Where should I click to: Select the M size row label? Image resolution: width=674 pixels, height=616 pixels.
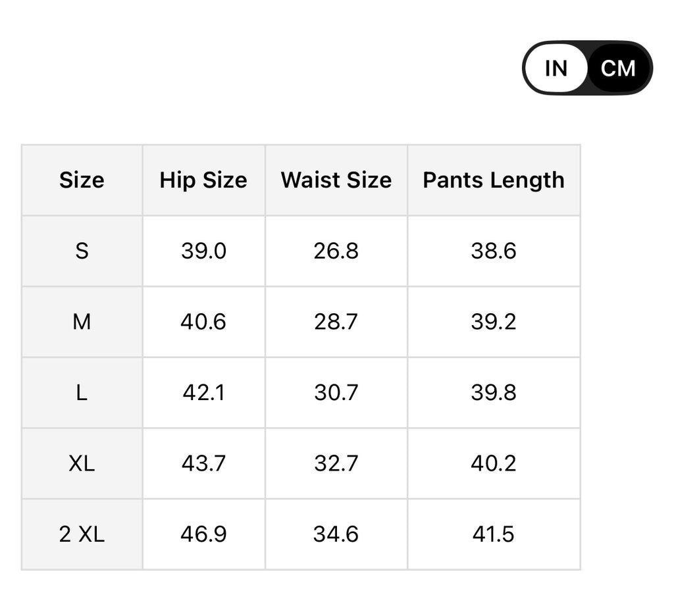coord(82,322)
